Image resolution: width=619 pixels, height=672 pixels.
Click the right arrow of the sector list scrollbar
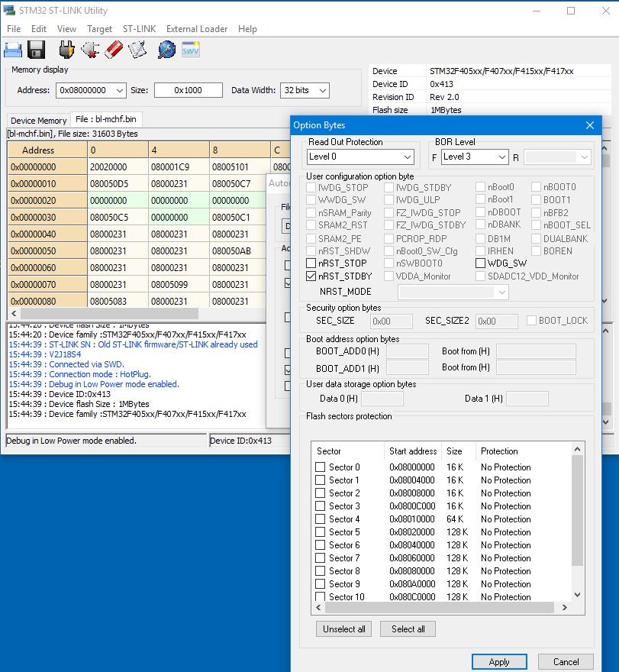[565, 607]
